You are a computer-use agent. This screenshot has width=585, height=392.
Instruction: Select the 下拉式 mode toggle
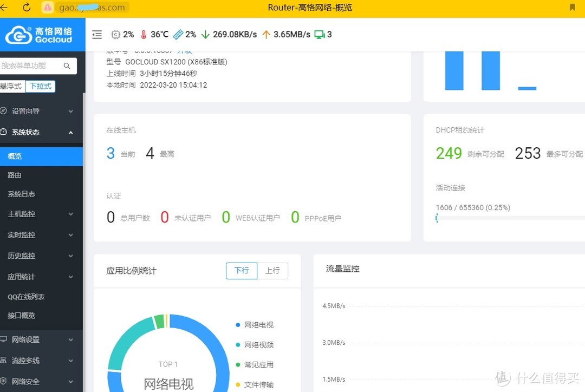pos(41,86)
